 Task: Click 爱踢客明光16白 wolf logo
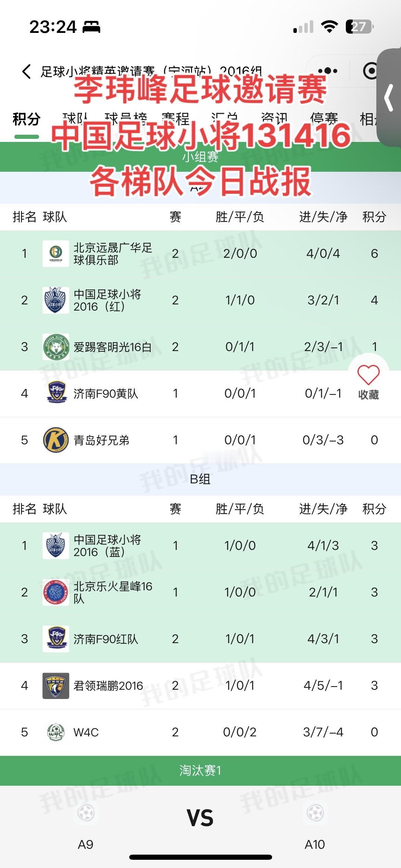click(56, 347)
